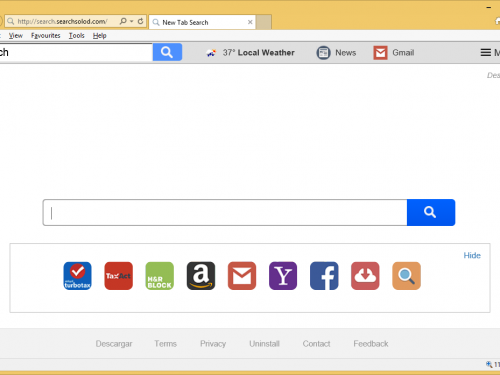Viewport: 500px width, 375px height.
Task: Open the Help menu
Action: (x=100, y=36)
